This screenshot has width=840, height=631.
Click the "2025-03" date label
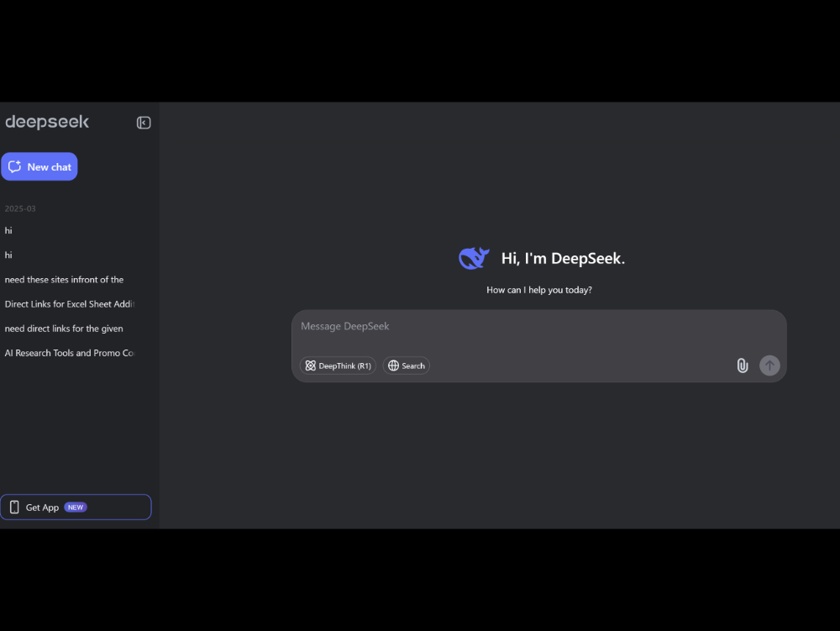click(x=20, y=209)
